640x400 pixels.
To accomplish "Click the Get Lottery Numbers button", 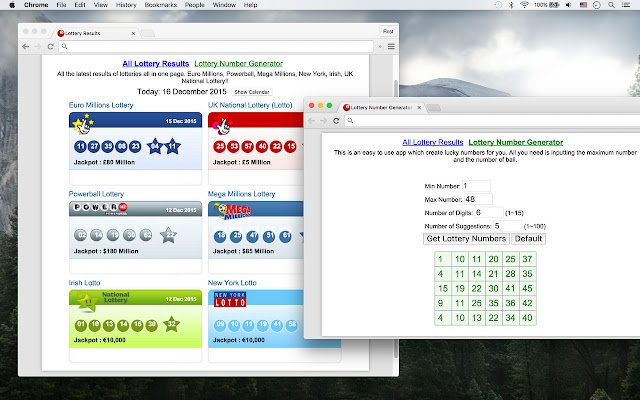I will pyautogui.click(x=466, y=239).
